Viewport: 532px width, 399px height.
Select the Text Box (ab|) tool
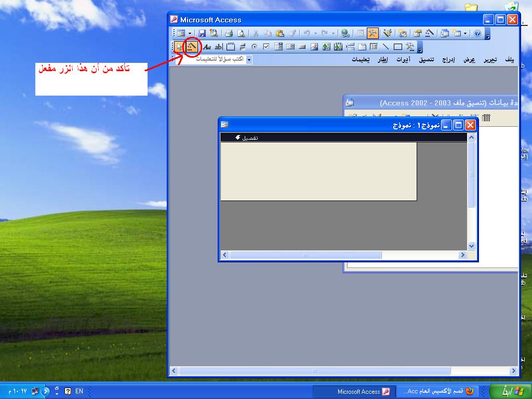click(x=219, y=47)
